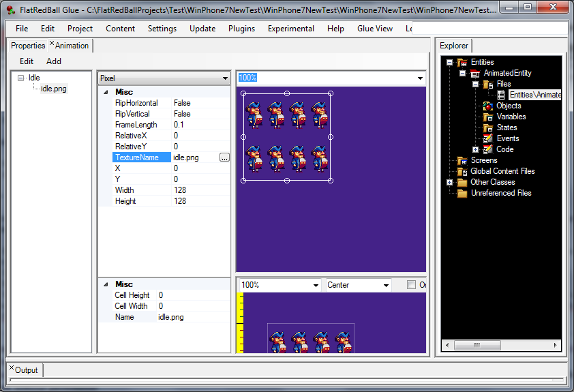The image size is (574, 392).
Task: Click the Events node icon
Action: coord(487,138)
